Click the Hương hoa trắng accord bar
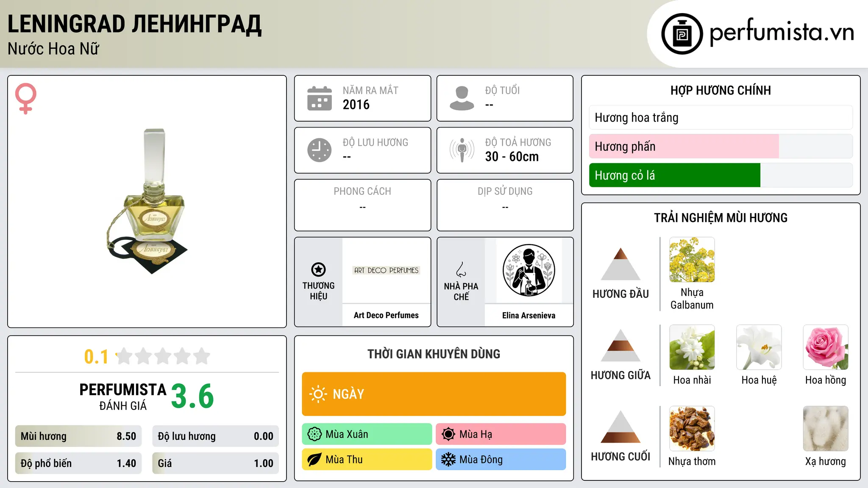This screenshot has width=868, height=488. coord(721,117)
